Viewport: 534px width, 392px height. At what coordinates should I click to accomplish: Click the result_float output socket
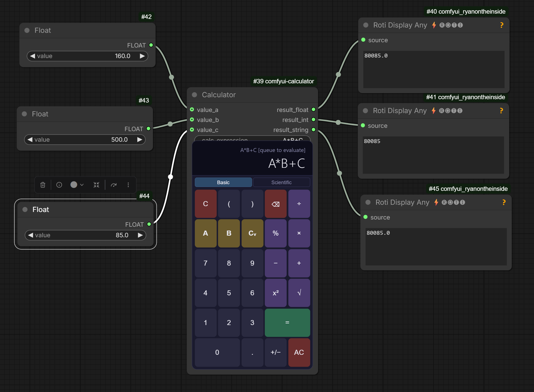click(x=314, y=109)
